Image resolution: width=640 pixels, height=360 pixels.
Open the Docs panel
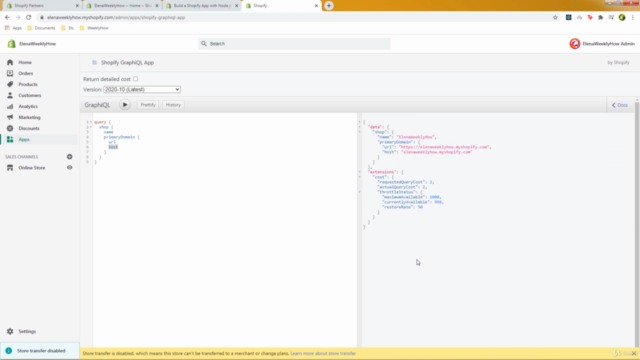620,105
